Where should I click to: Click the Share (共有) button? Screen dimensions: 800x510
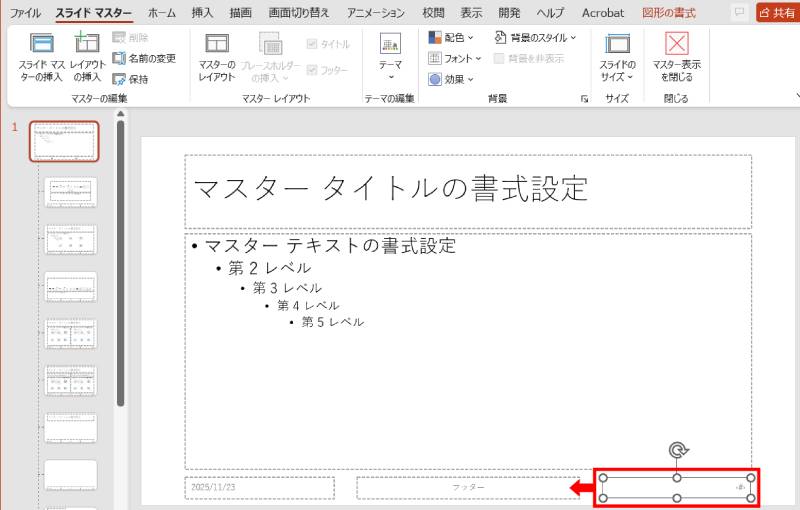[x=778, y=13]
